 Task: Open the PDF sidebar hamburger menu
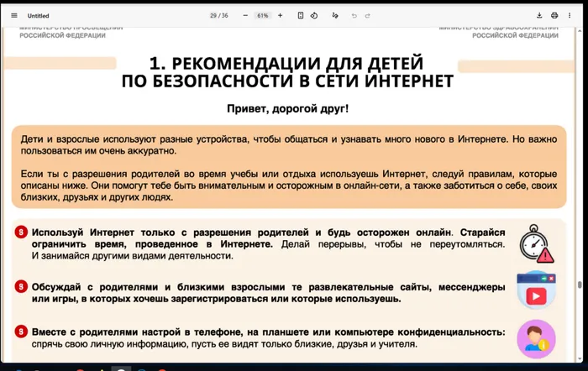pyautogui.click(x=13, y=15)
